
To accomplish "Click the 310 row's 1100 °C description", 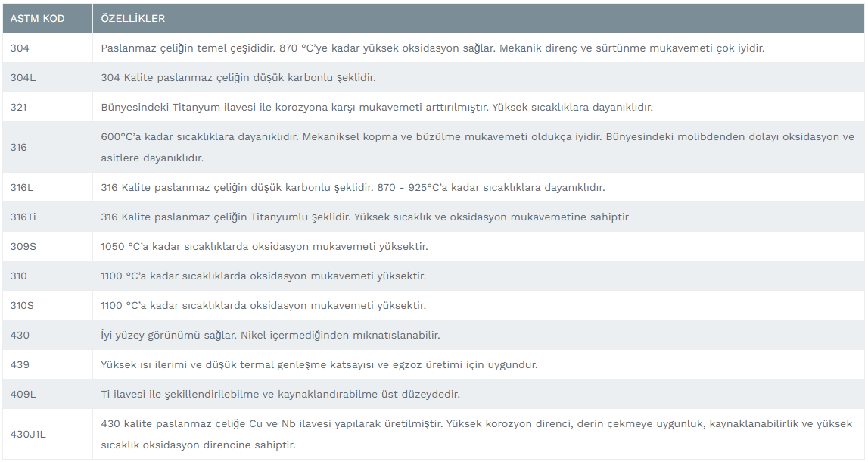I will coord(263,276).
